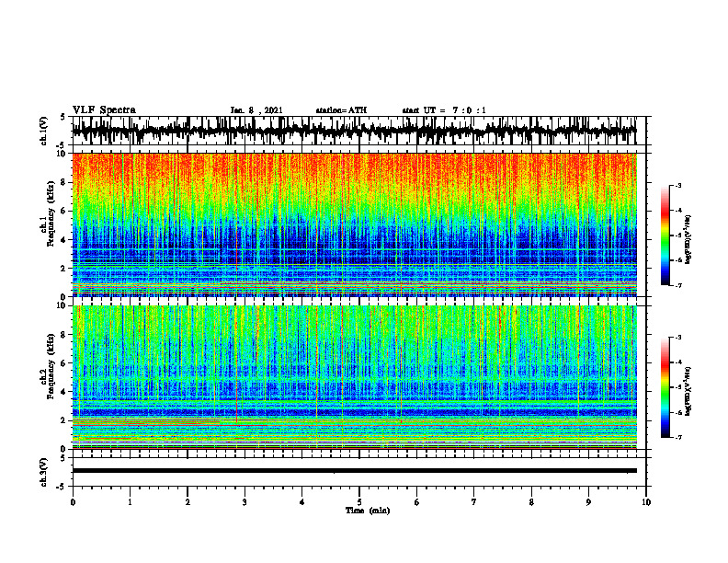Click the "VLF Spectra" title text
The image size is (728, 563).
tap(104, 110)
